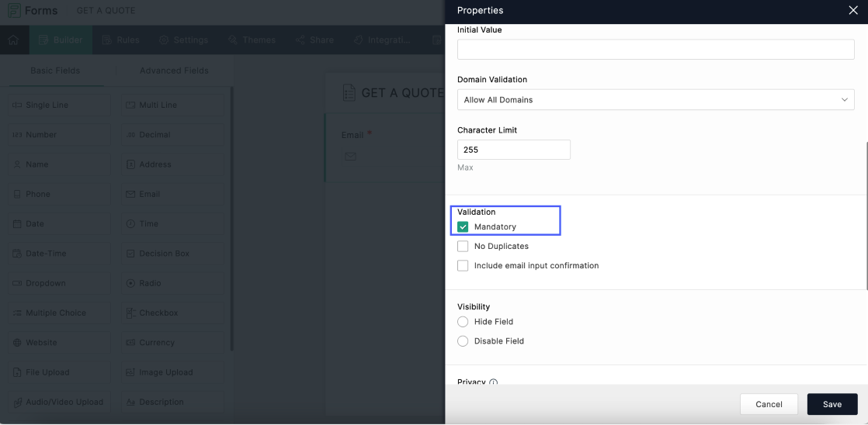The image size is (868, 425).
Task: Open the Themes tab
Action: [x=252, y=40]
